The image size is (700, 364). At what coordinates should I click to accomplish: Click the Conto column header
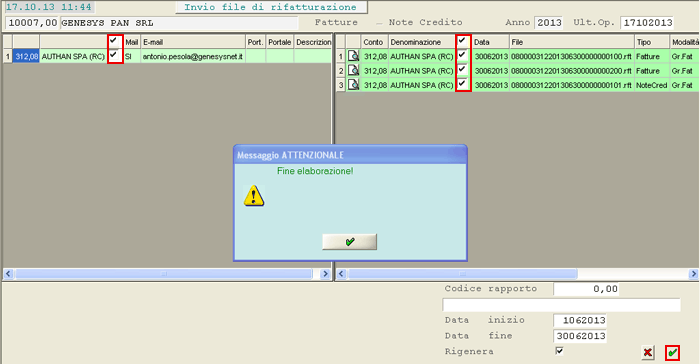(x=374, y=42)
